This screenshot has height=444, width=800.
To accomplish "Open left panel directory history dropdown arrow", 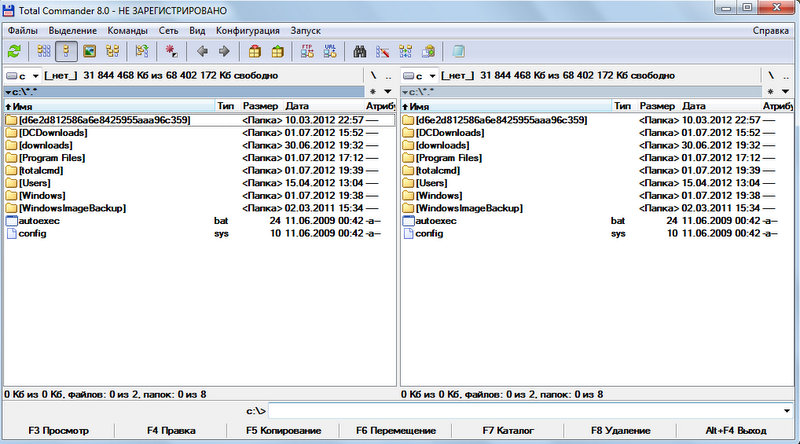I will [x=388, y=91].
